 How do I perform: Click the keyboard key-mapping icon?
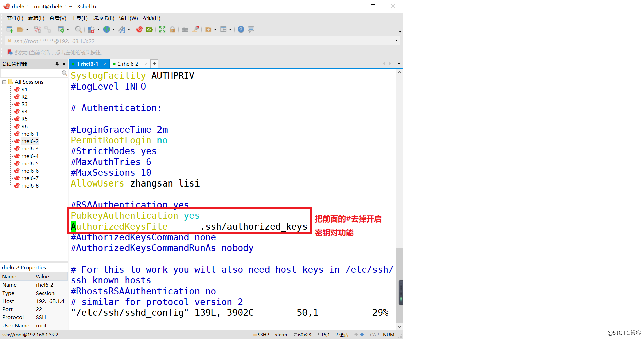[185, 29]
